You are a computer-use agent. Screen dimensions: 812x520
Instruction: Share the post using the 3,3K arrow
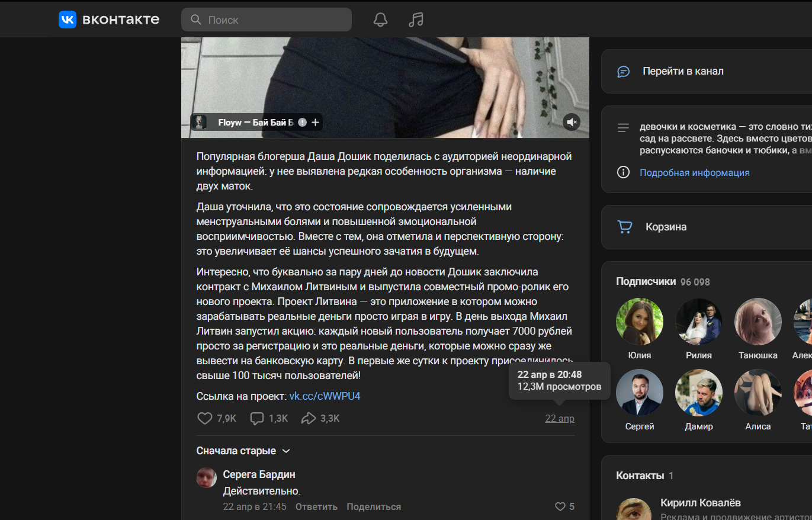click(x=309, y=418)
